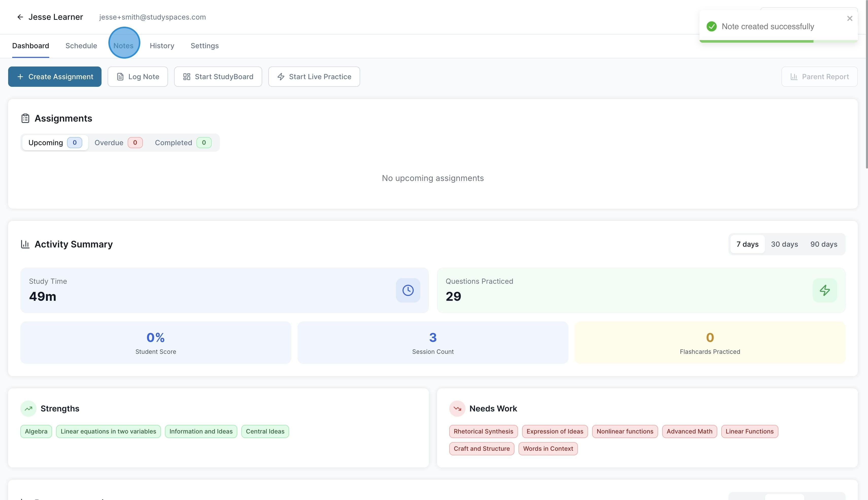
Task: Click the green success checkmark icon
Action: [711, 26]
